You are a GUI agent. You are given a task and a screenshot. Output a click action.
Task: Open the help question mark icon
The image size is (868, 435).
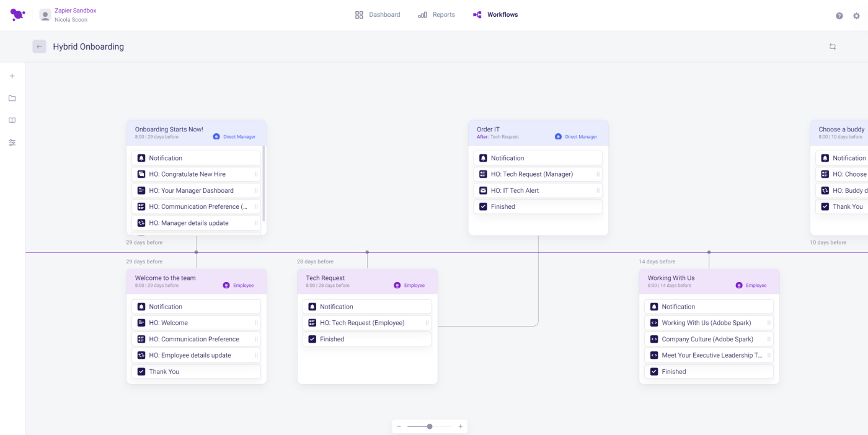point(839,15)
